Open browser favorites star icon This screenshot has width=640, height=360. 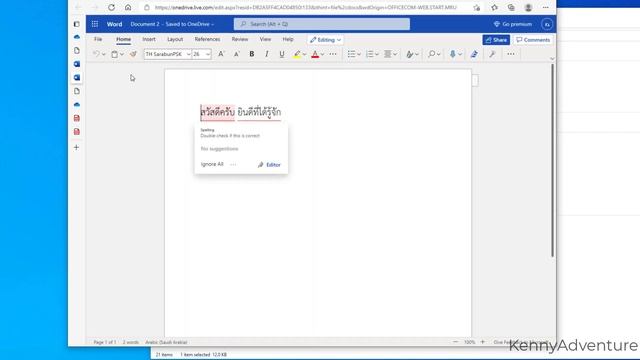tap(494, 7)
